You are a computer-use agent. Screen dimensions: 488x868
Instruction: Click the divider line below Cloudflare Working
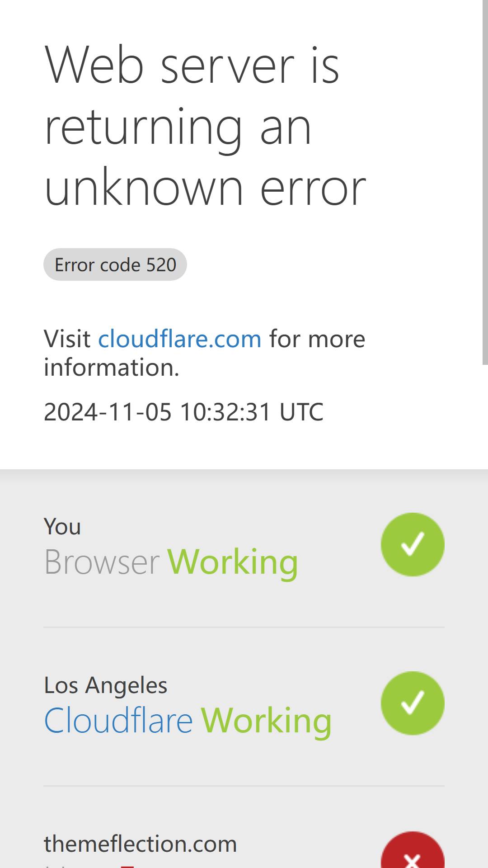[x=244, y=786]
